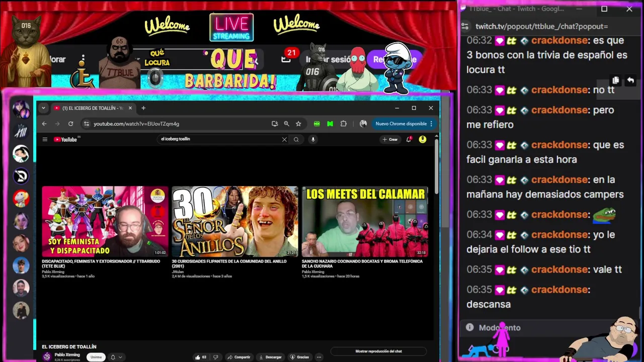Click the twitch.tv popout chat address bar

(541, 26)
